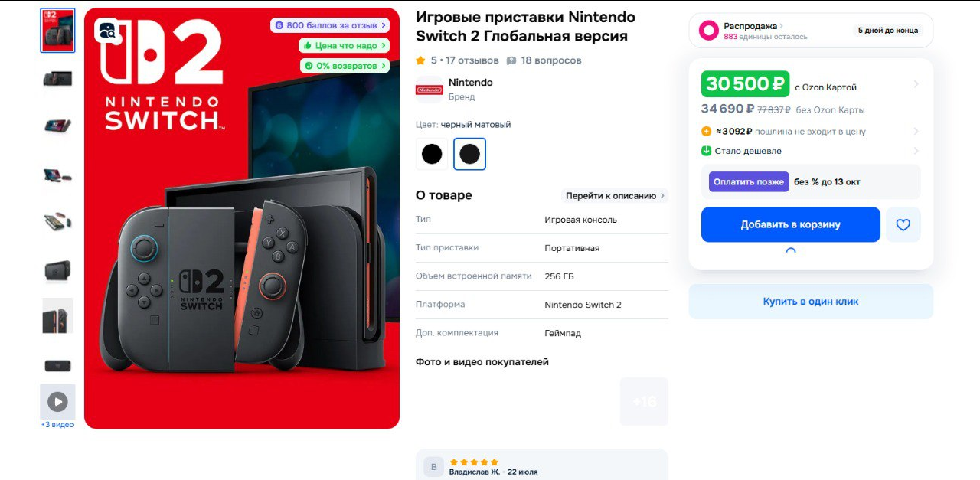Select the first black color option

[432, 154]
